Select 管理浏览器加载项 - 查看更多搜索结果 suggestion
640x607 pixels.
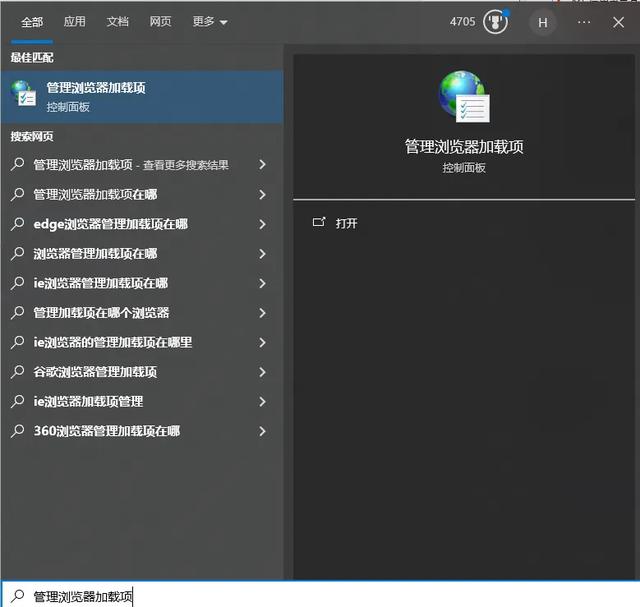pos(142,165)
